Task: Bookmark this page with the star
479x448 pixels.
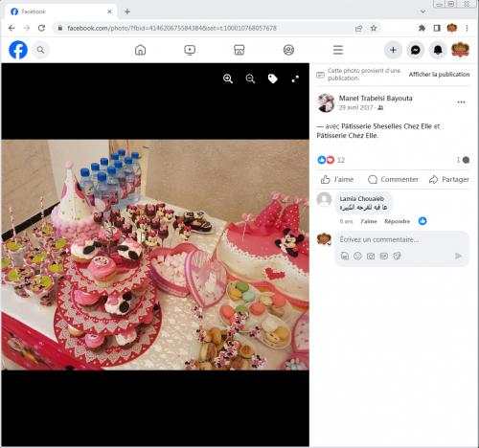Action: tap(374, 28)
